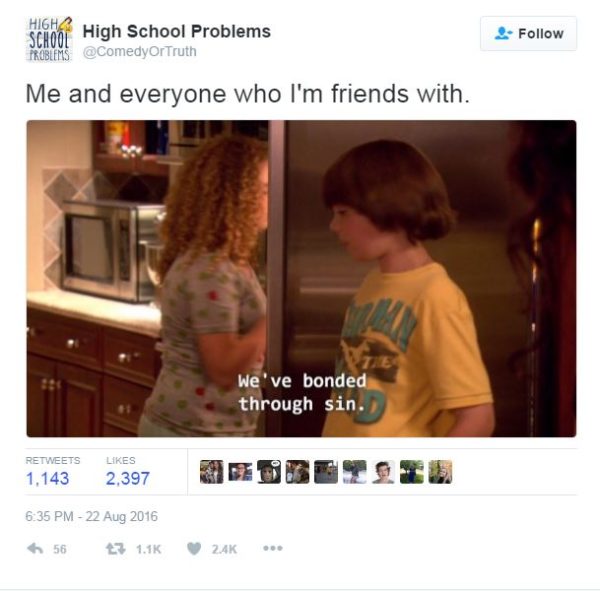
Task: Click the third liker avatar with cap
Action: tap(269, 472)
